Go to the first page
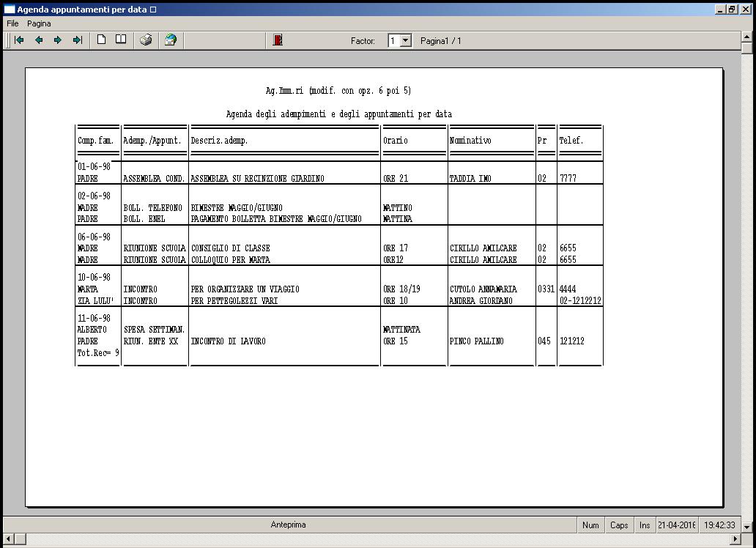 19,40
